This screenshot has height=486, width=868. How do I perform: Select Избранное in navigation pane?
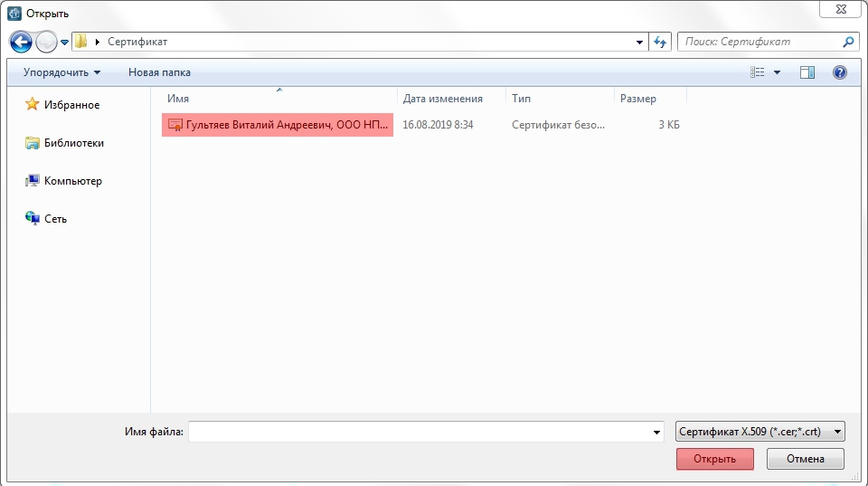click(x=72, y=105)
